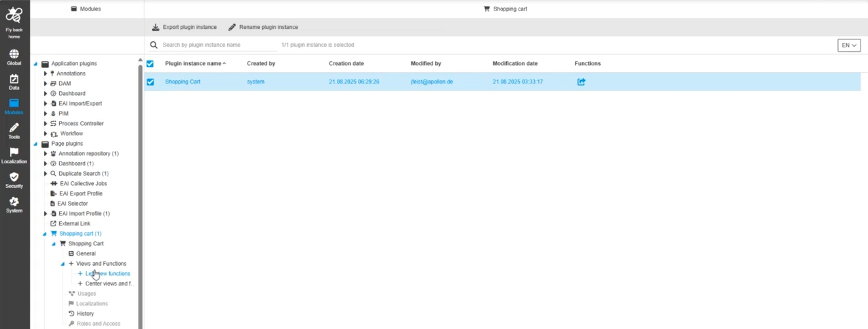
Task: Open Localization flag icon in sidebar
Action: pos(14,152)
